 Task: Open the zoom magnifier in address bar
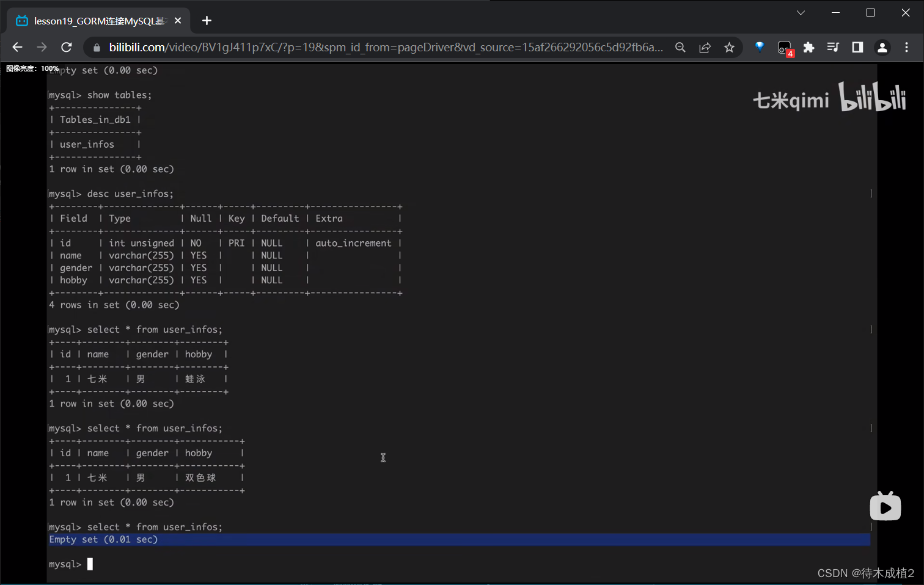pos(680,47)
